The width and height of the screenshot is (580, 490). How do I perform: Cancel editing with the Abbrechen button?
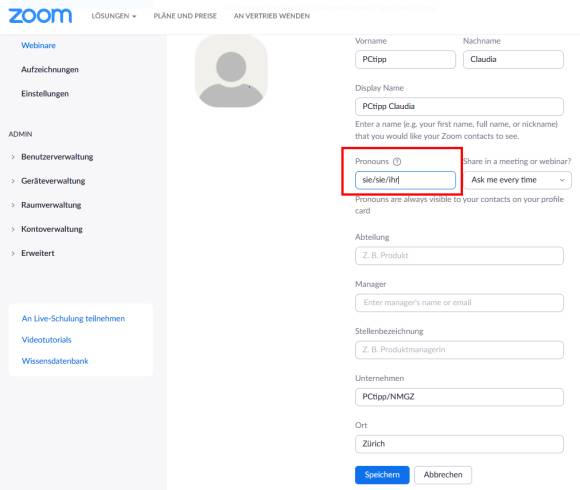pyautogui.click(x=443, y=475)
